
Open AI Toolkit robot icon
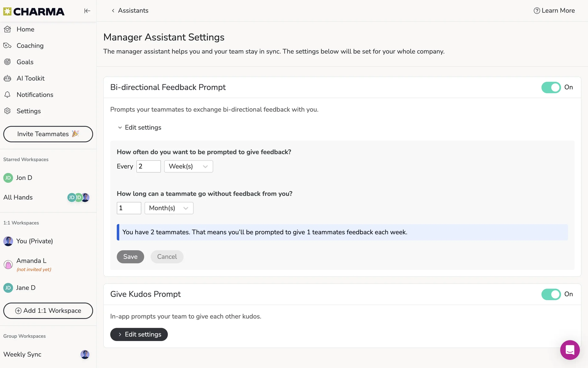coord(8,79)
